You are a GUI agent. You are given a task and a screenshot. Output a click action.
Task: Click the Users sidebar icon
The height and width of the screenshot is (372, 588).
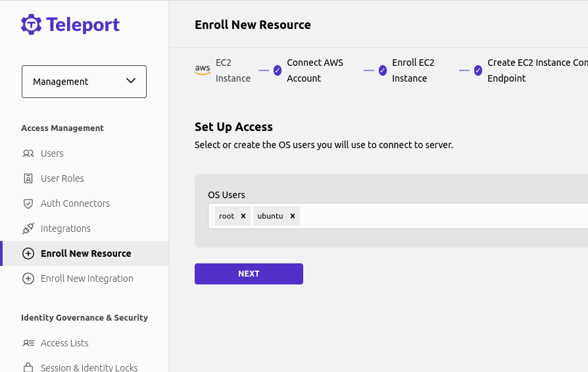(x=28, y=153)
